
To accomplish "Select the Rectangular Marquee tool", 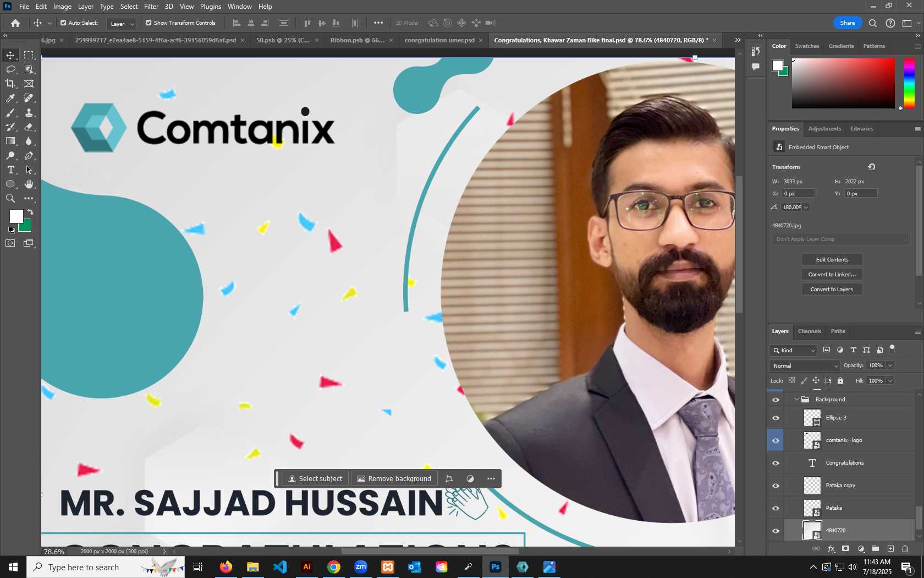I will [x=29, y=55].
